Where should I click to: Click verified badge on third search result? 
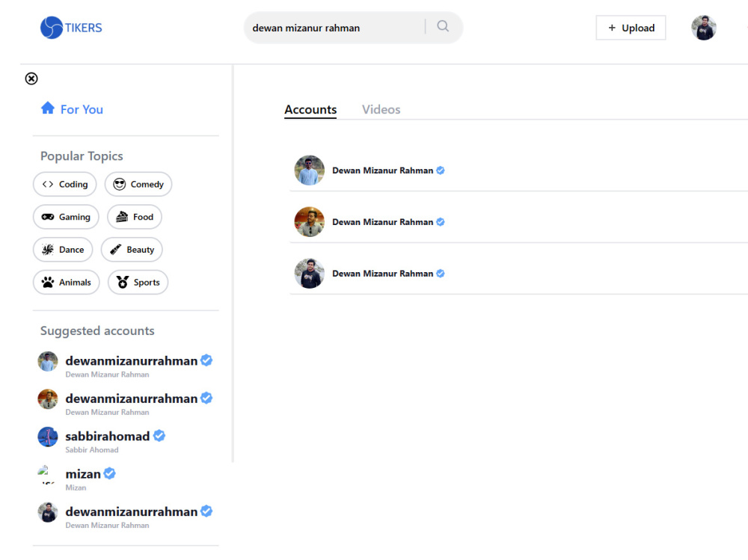(x=441, y=274)
